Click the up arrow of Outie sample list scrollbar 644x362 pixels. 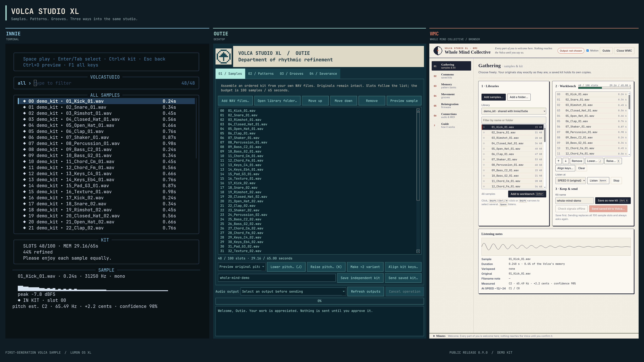pos(418,110)
